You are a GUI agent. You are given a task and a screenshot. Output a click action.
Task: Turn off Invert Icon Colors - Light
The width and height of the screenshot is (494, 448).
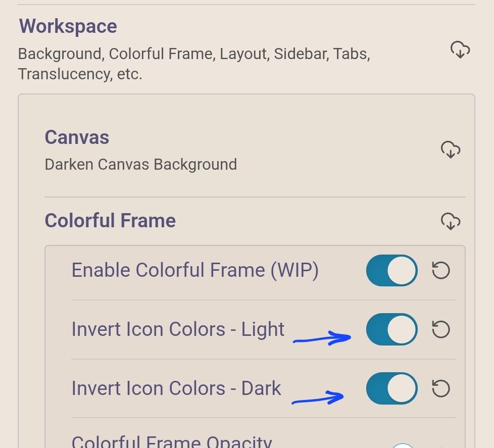(x=392, y=330)
